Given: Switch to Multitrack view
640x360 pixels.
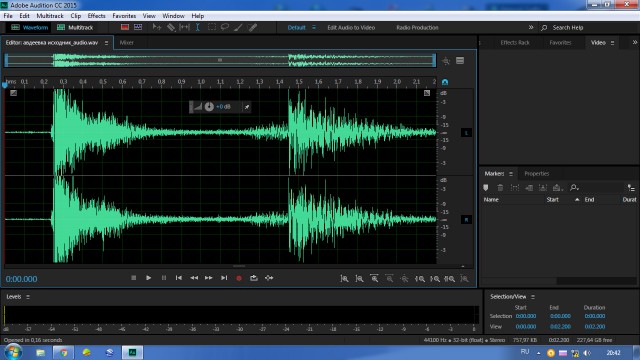Looking at the screenshot, I should click(75, 27).
